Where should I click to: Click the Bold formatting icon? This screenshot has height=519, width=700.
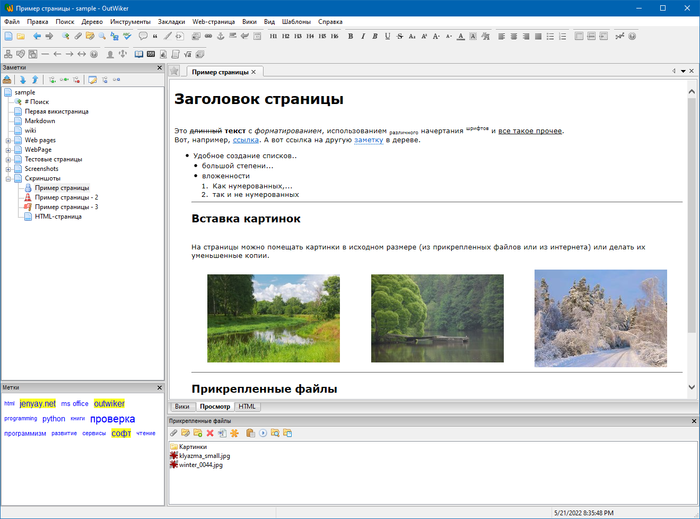pos(350,36)
